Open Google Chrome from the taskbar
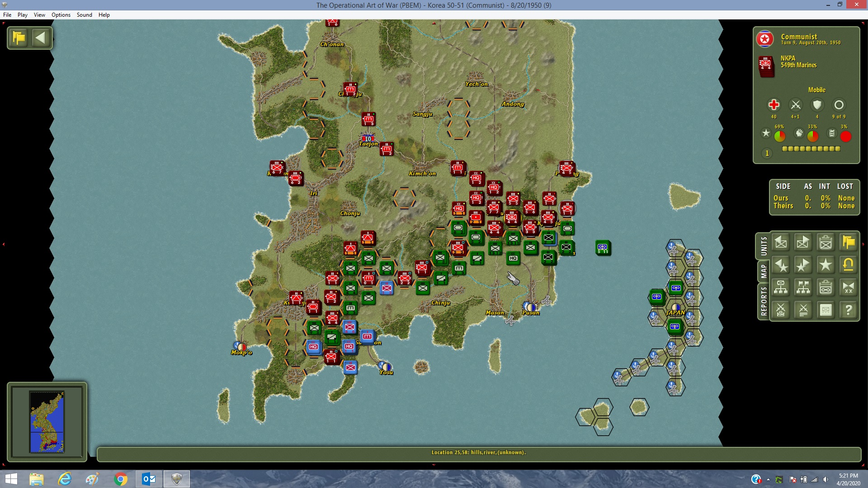Screen dimensions: 868x488 click(121, 479)
